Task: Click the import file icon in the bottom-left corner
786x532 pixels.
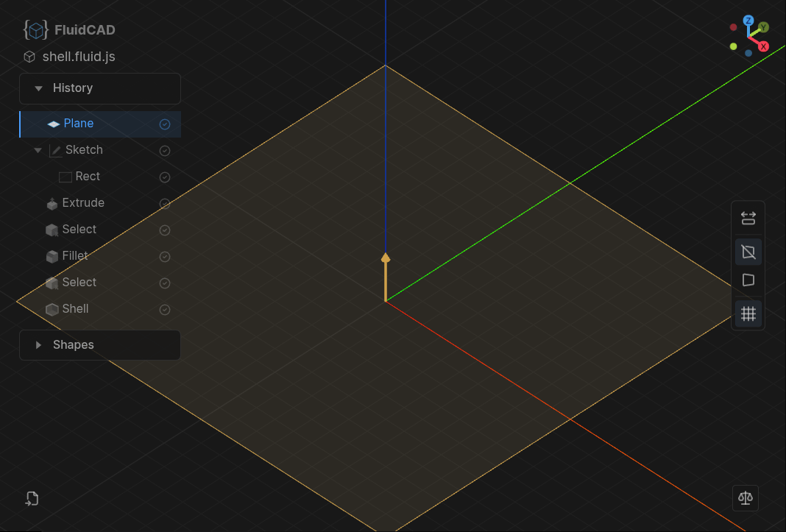Action: tap(32, 498)
